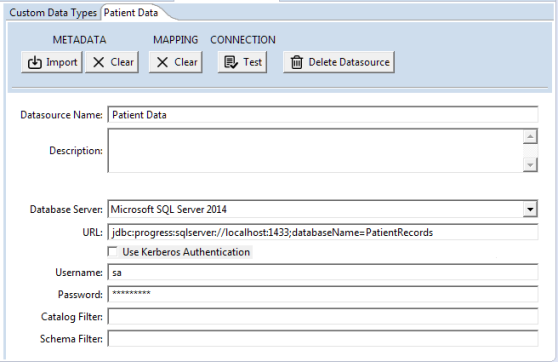Click the X icon of Metadata Clear
Image resolution: width=558 pixels, height=362 pixels.
[99, 62]
